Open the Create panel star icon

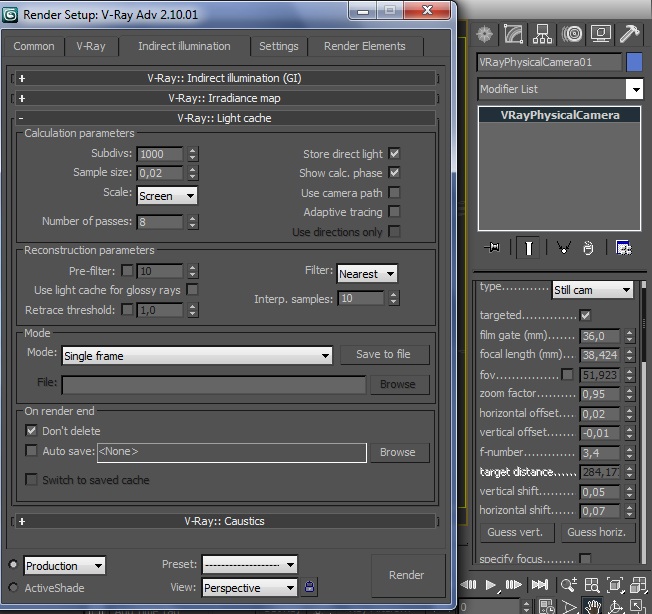coord(484,34)
